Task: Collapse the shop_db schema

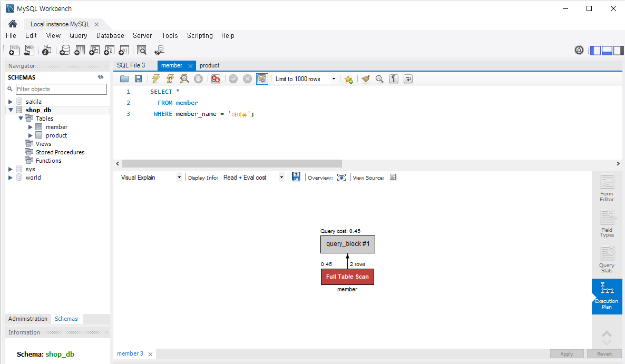Action: click(x=11, y=110)
